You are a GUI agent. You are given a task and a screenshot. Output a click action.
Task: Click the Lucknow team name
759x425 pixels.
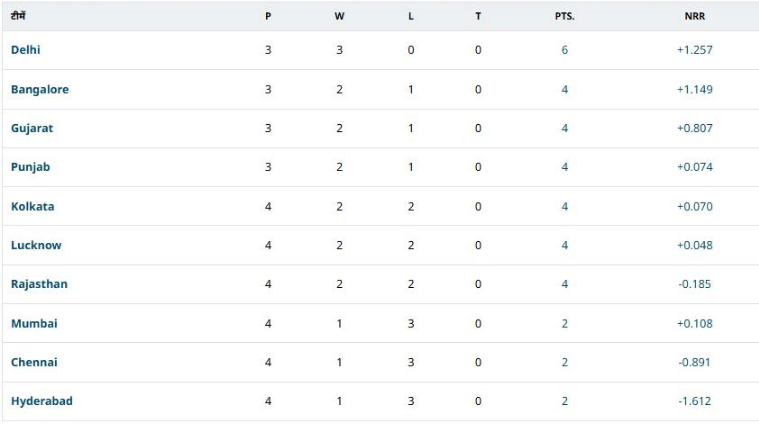pyautogui.click(x=36, y=245)
